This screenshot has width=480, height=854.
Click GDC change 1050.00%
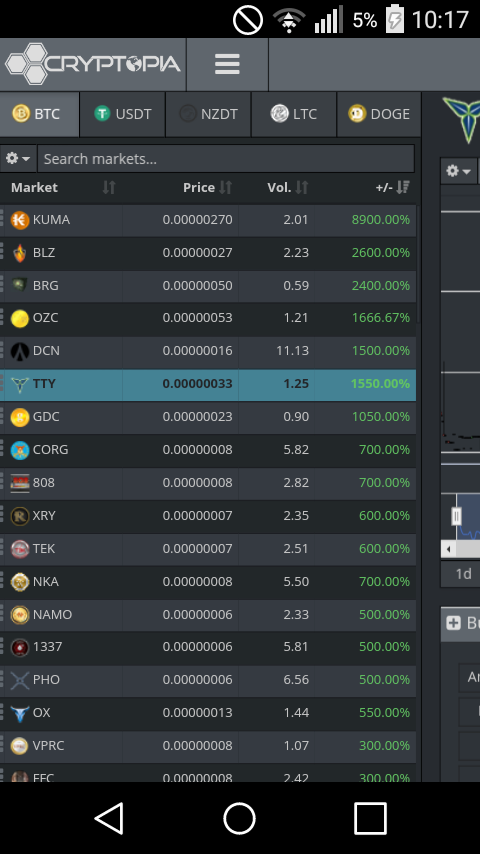pos(380,417)
